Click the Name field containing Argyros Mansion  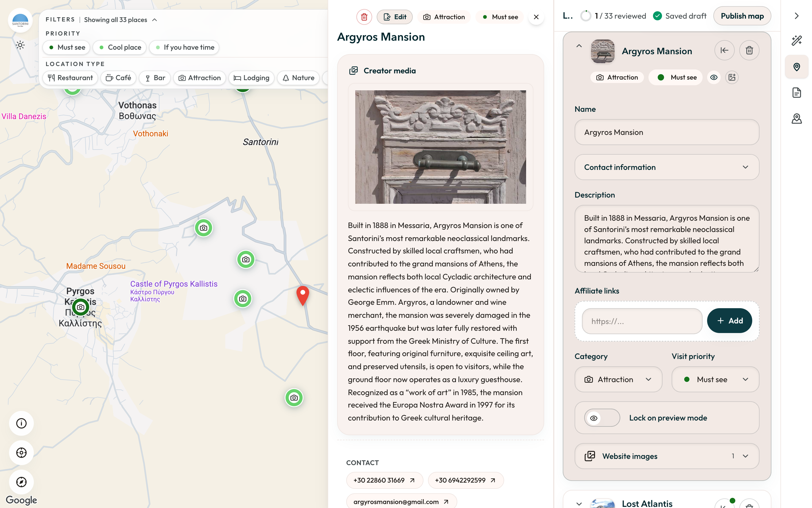[x=667, y=132]
